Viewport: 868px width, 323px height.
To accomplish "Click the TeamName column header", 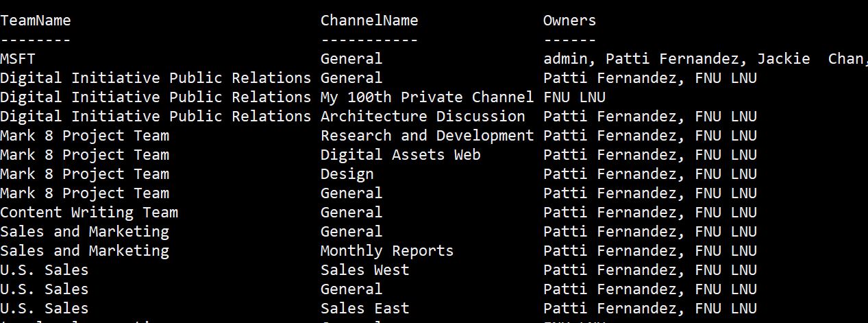I will 36,21.
